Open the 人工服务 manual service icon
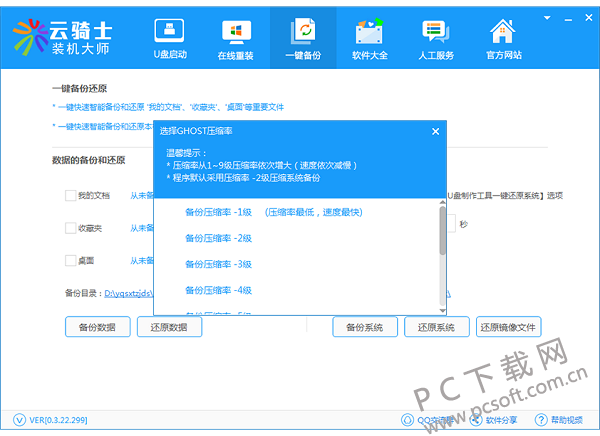The width and height of the screenshot is (600, 436). pos(436,31)
